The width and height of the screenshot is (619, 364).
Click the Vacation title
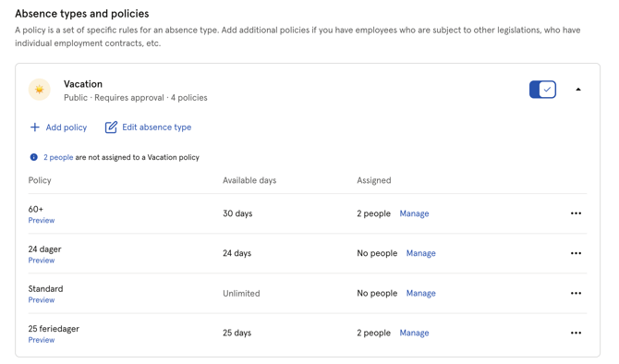point(83,84)
